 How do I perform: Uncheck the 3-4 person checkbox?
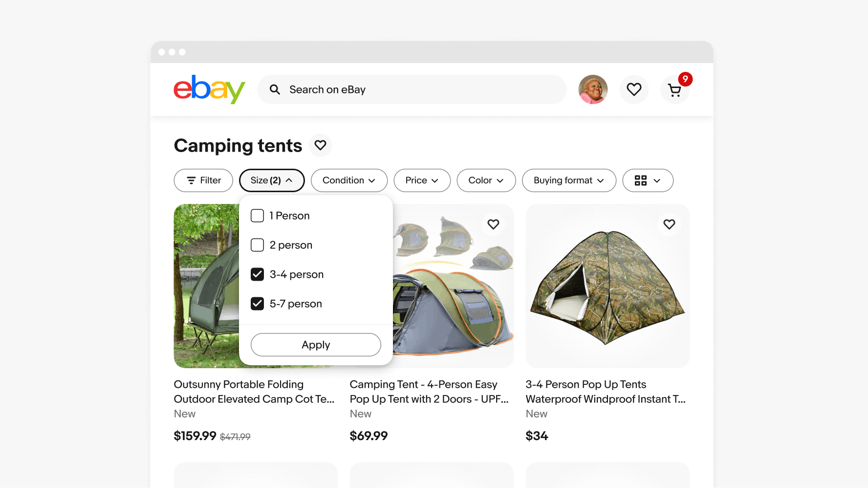coord(257,274)
